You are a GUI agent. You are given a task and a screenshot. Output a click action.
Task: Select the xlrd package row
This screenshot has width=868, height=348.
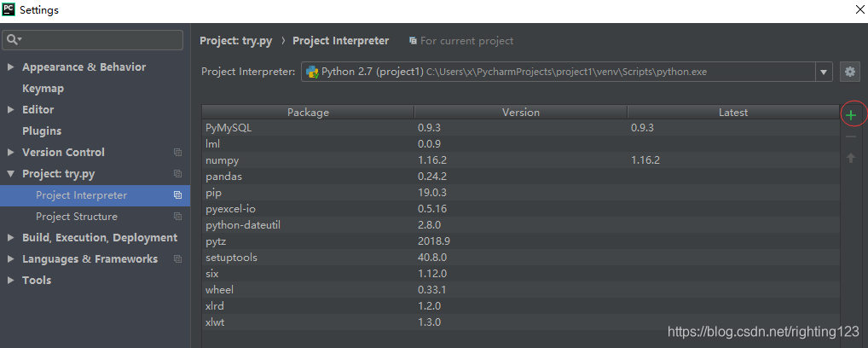(520, 306)
